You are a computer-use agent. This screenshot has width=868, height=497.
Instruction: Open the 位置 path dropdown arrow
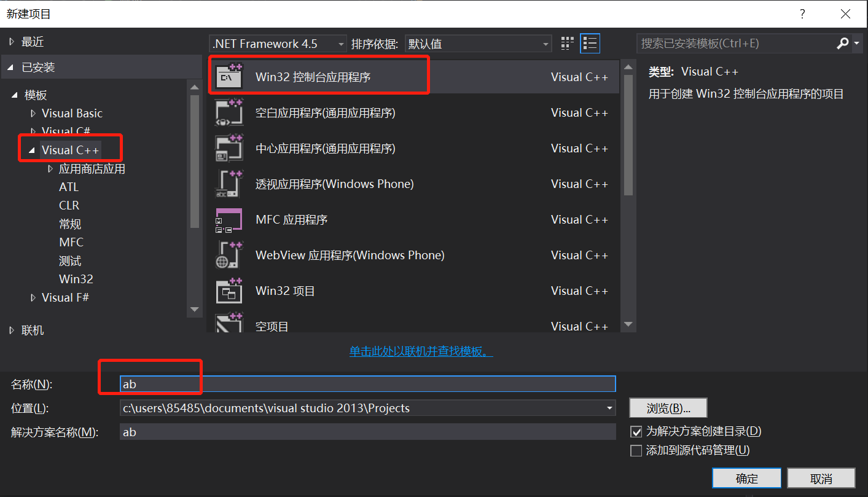pos(609,408)
